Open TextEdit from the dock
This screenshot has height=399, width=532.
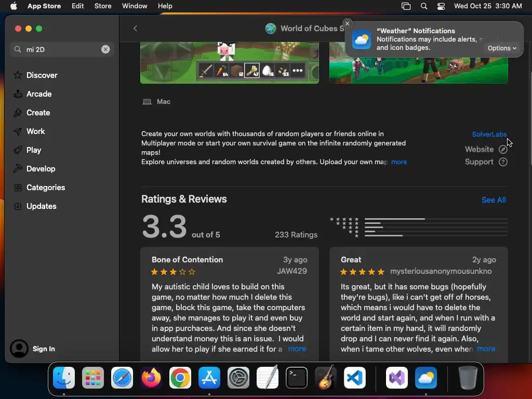coord(268,378)
